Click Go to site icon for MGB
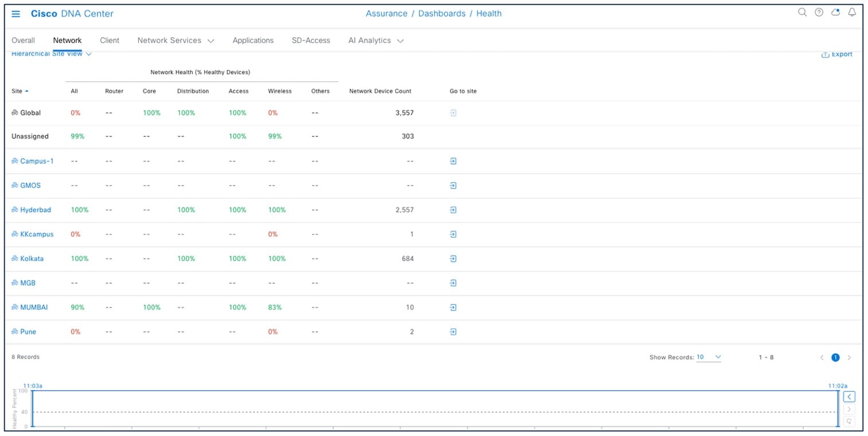Viewport: 868px width, 436px height. pyautogui.click(x=453, y=283)
